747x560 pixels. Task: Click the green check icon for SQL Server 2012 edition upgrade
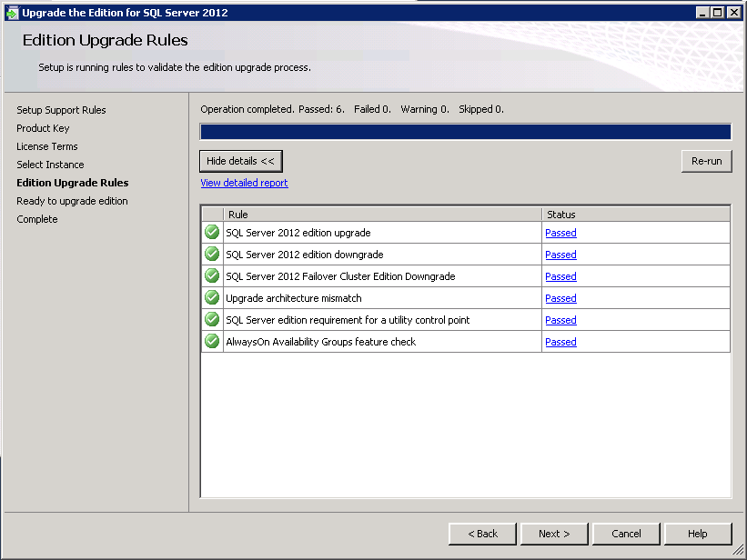(212, 233)
